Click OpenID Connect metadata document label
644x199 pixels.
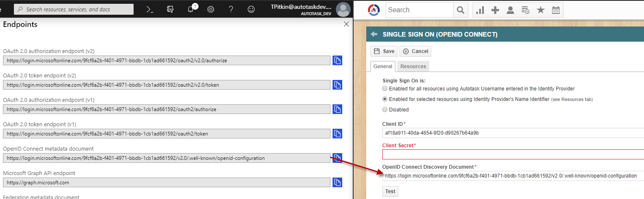point(48,149)
